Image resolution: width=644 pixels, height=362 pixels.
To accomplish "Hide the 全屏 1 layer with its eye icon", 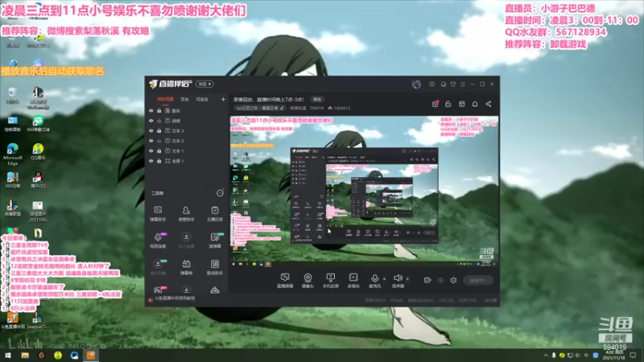I will coord(151,161).
